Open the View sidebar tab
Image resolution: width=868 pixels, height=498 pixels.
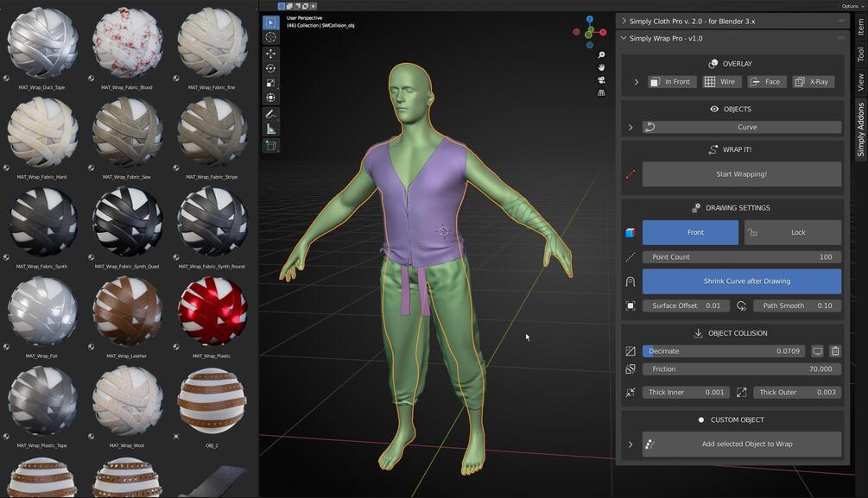click(x=861, y=82)
